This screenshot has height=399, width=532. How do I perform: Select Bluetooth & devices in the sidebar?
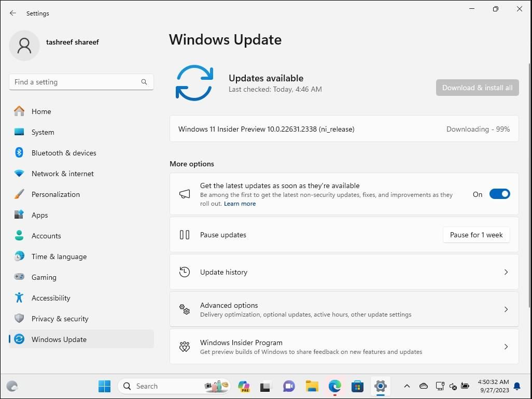coord(64,153)
